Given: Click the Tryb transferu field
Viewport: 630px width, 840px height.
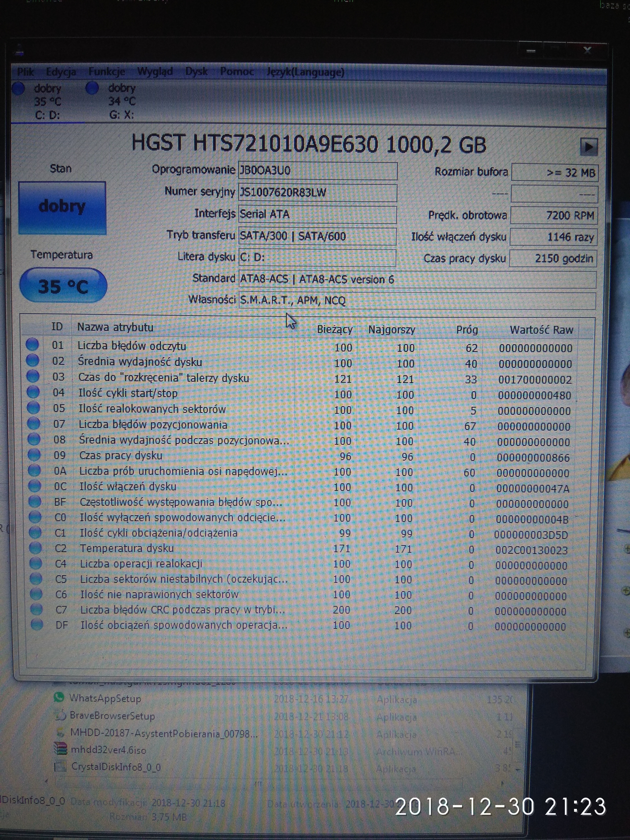Looking at the screenshot, I should click(x=317, y=236).
